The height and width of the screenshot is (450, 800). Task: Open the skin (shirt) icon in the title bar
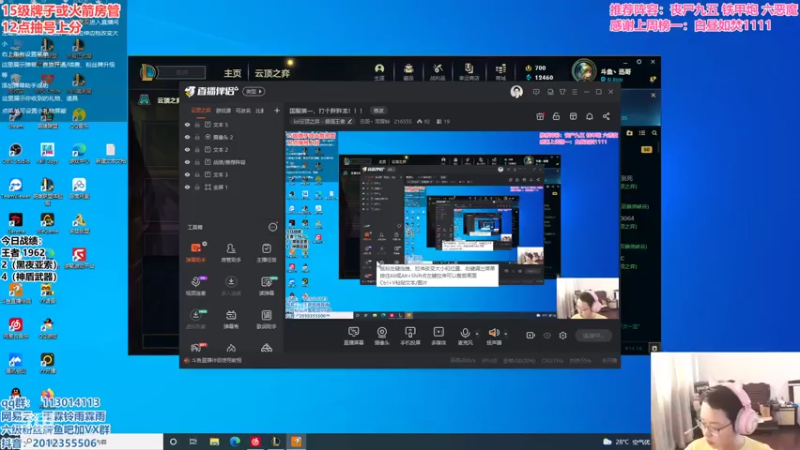coord(562,92)
